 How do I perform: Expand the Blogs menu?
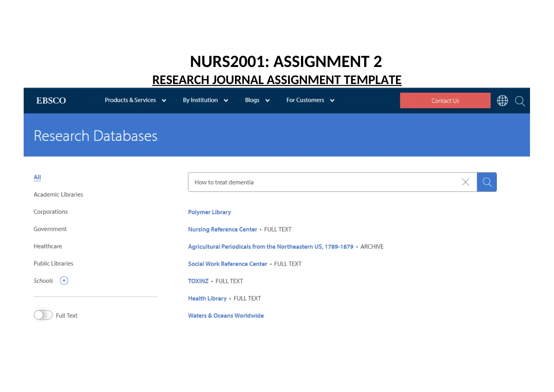(257, 100)
